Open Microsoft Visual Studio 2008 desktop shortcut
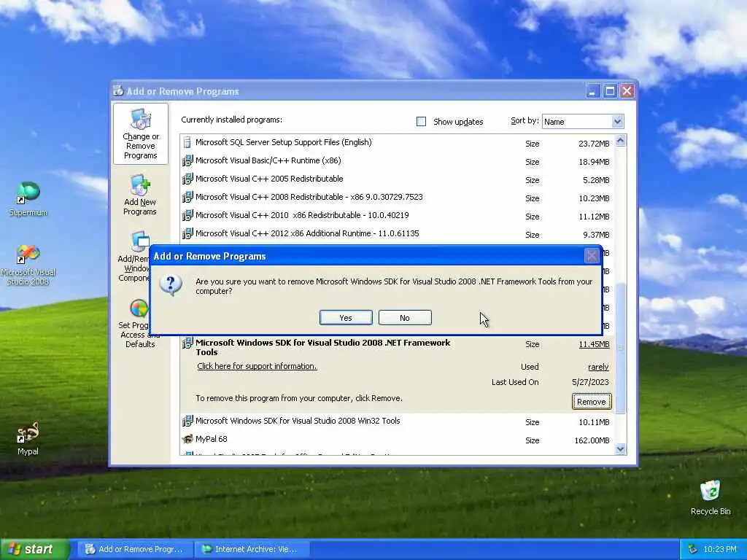The width and height of the screenshot is (747, 560). 28,264
